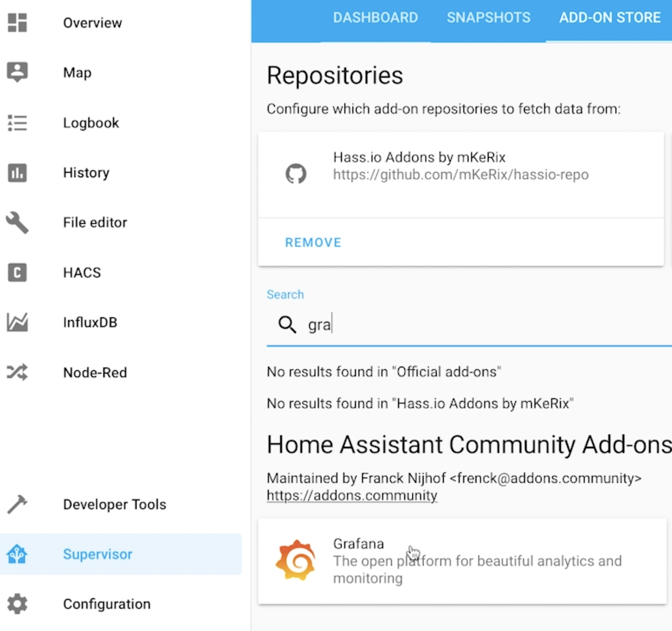The height and width of the screenshot is (631, 672).
Task: Select Supervisor in the sidebar
Action: click(x=121, y=554)
